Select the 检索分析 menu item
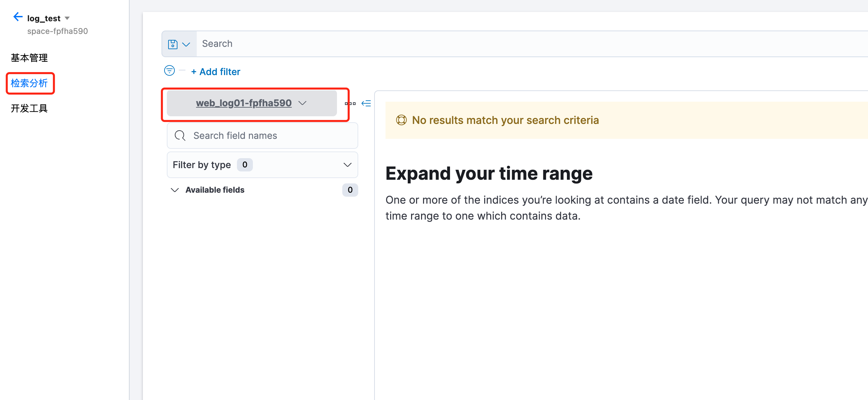Screen dimensions: 868x400 (x=29, y=83)
